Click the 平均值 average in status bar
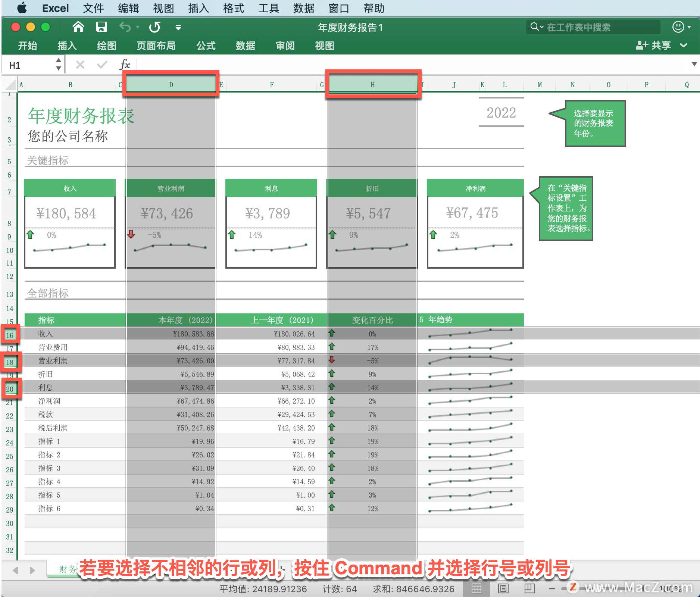This screenshot has width=700, height=597. coord(263,589)
